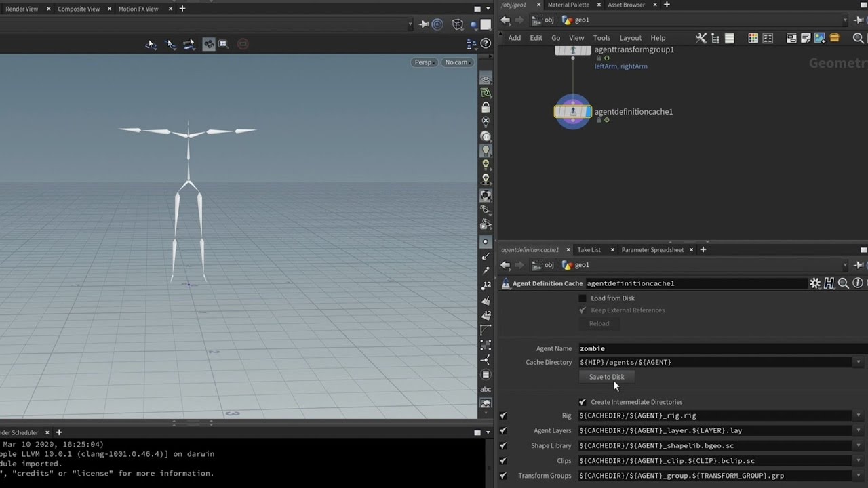
Task: Open the Transform Groups path dropdown arrow
Action: (859, 476)
